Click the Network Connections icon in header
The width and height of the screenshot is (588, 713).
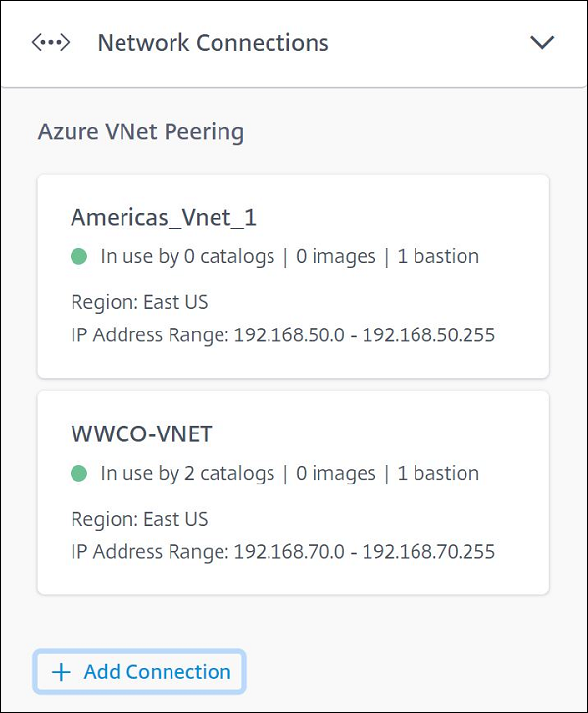[x=51, y=43]
